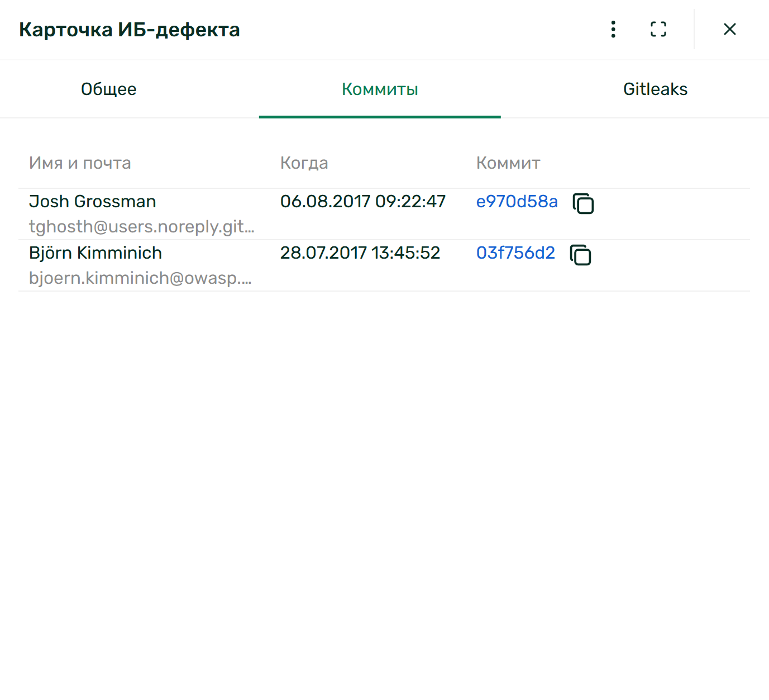Select the Коммиты tab
Image resolution: width=769 pixels, height=700 pixels.
(x=380, y=89)
